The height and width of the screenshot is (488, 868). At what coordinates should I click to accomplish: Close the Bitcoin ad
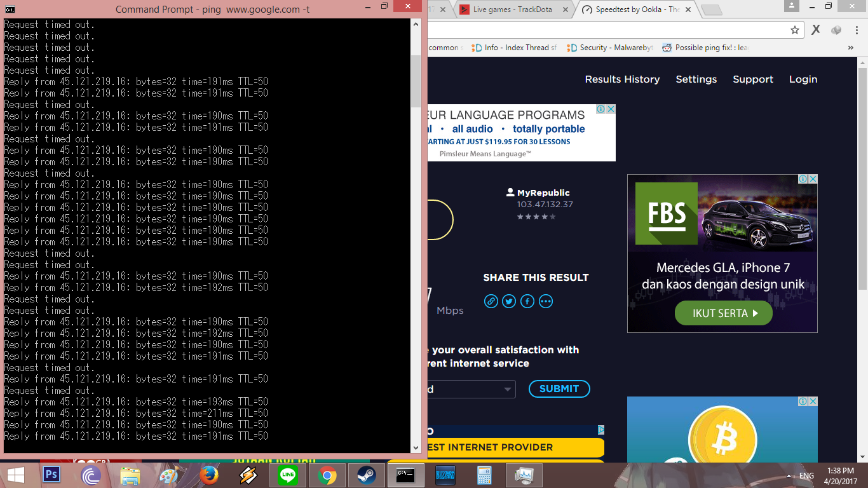812,402
